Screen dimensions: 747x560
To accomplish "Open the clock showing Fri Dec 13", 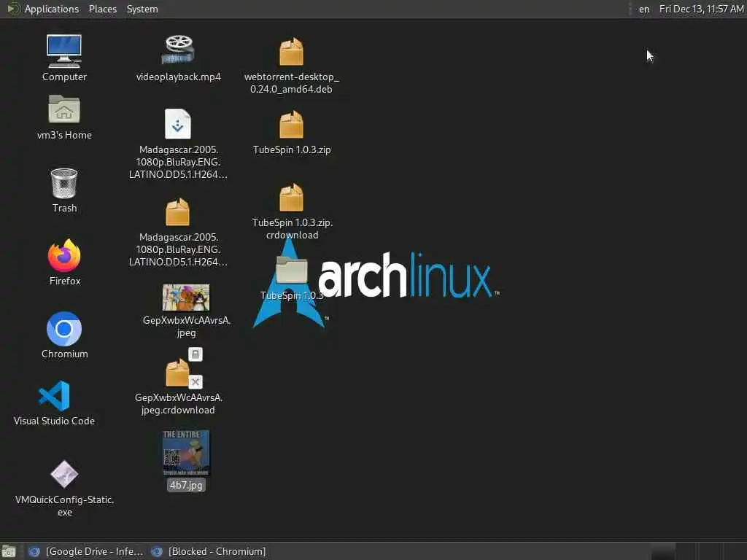I will [701, 9].
